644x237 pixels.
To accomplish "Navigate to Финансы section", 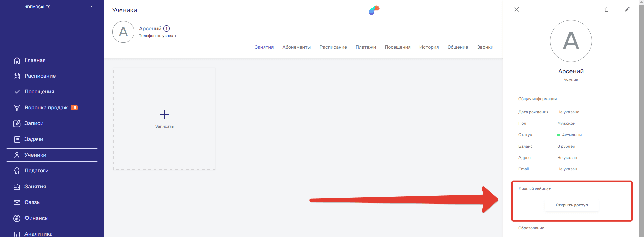I will [x=36, y=218].
